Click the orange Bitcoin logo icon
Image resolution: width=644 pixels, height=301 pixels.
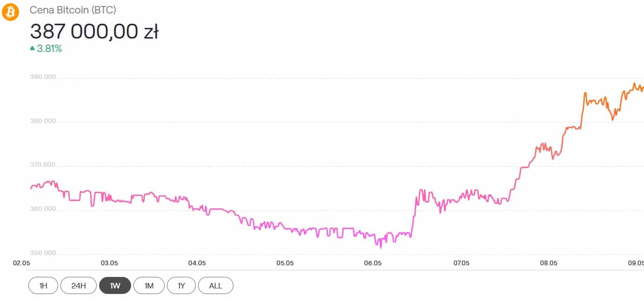(10, 12)
